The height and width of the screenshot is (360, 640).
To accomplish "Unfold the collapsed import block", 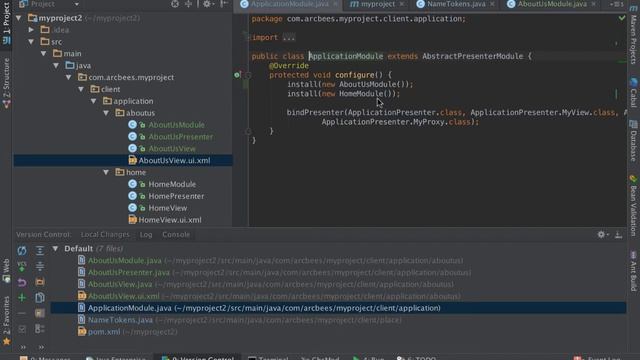I will coord(289,37).
